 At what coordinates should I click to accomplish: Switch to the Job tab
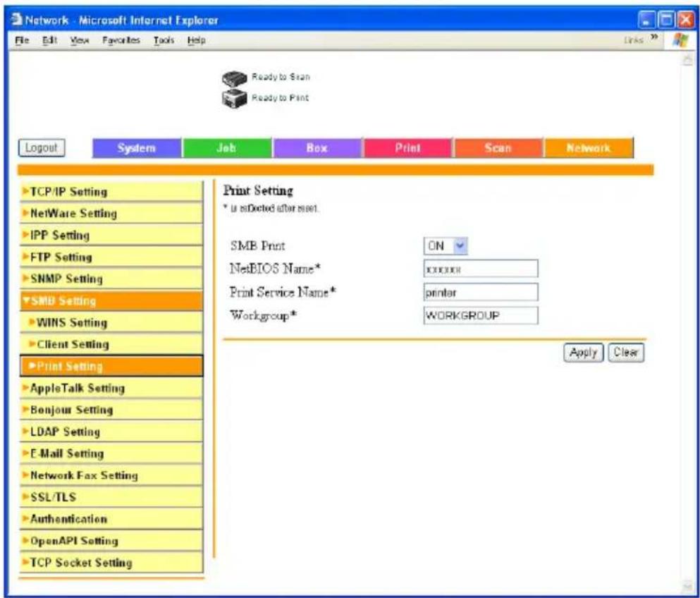click(x=227, y=148)
